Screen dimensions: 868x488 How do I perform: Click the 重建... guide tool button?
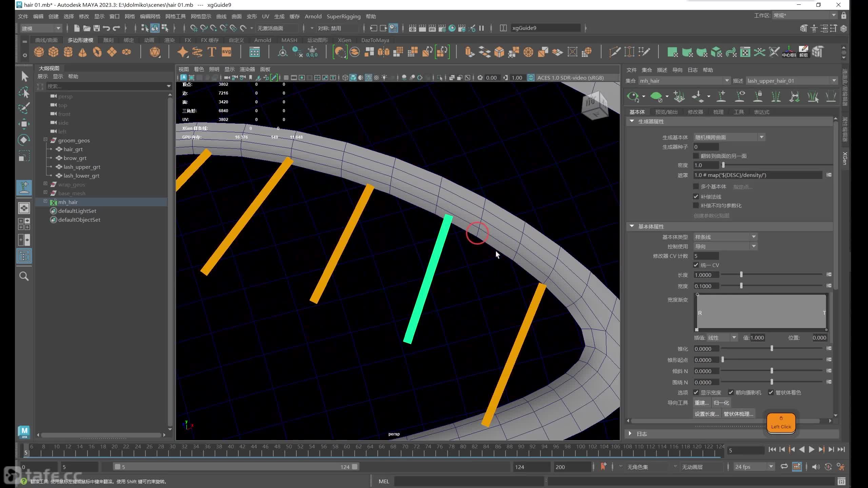(x=702, y=403)
